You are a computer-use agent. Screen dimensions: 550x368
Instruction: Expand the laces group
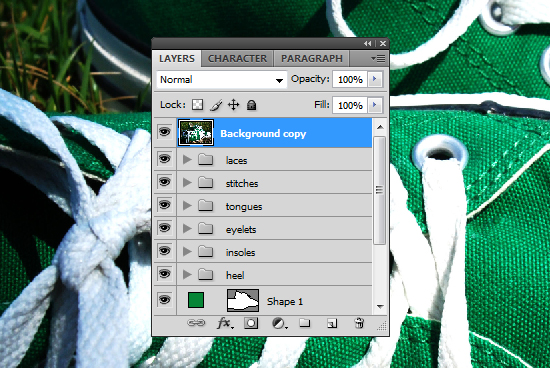coord(187,160)
